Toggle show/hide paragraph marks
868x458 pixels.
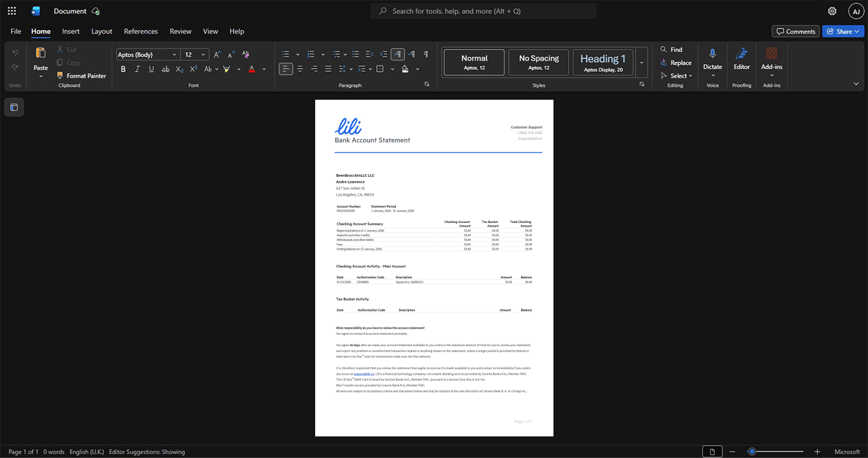[426, 55]
